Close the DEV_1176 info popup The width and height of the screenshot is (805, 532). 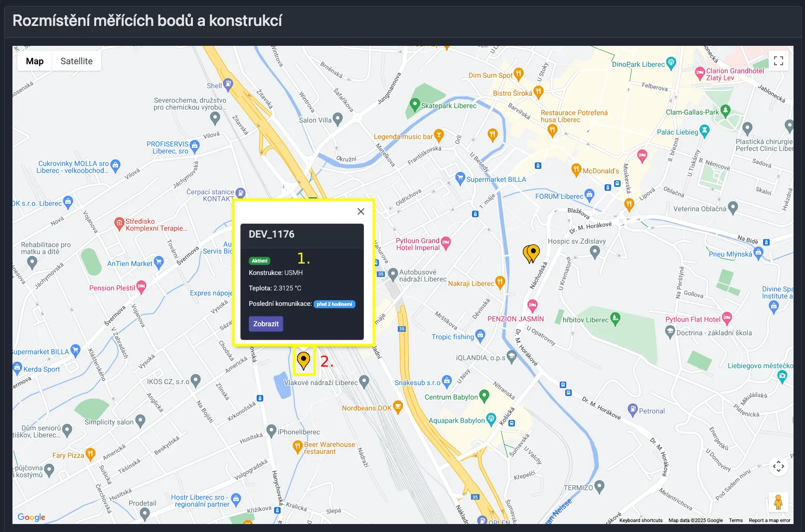pos(360,211)
